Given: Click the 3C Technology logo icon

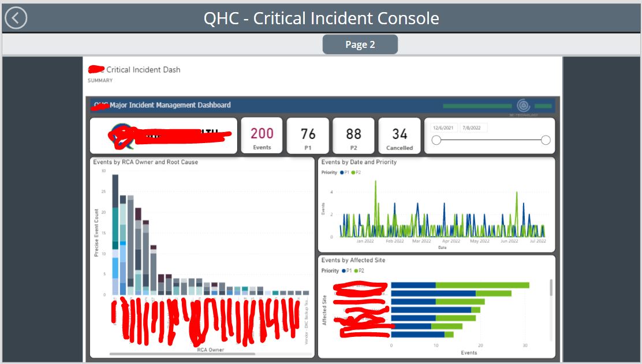Looking at the screenshot, I should pyautogui.click(x=524, y=106).
